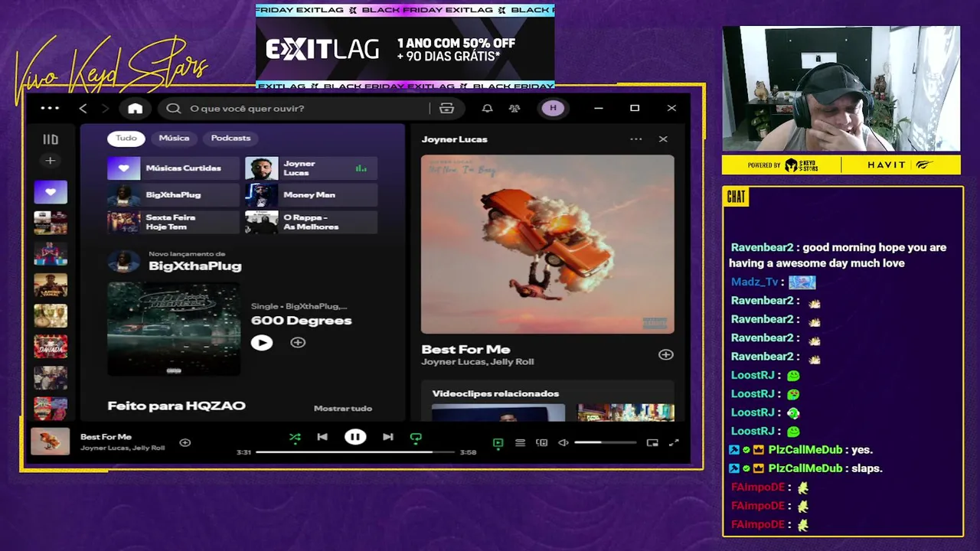
Task: Enter full screen mode
Action: point(674,443)
